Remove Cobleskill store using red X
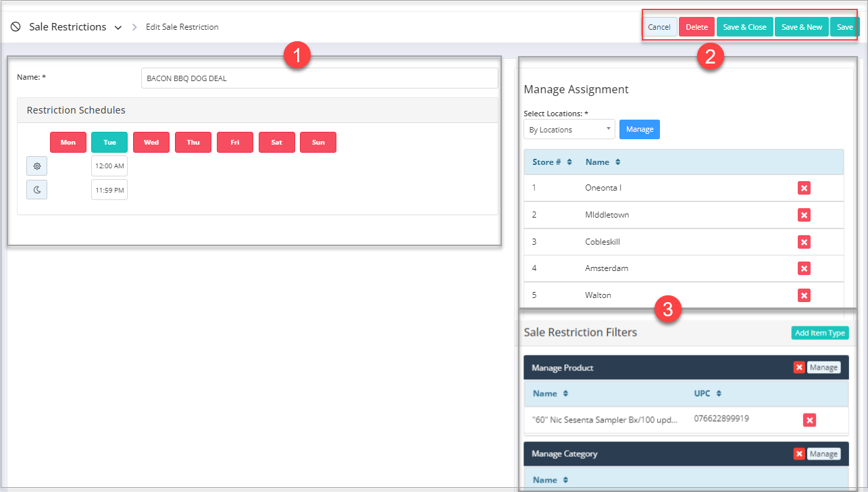868x492 pixels. [804, 242]
